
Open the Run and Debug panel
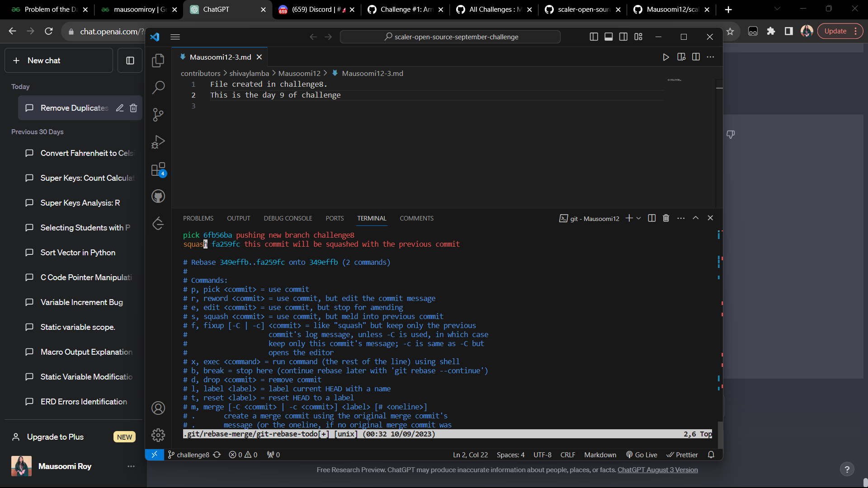(158, 141)
